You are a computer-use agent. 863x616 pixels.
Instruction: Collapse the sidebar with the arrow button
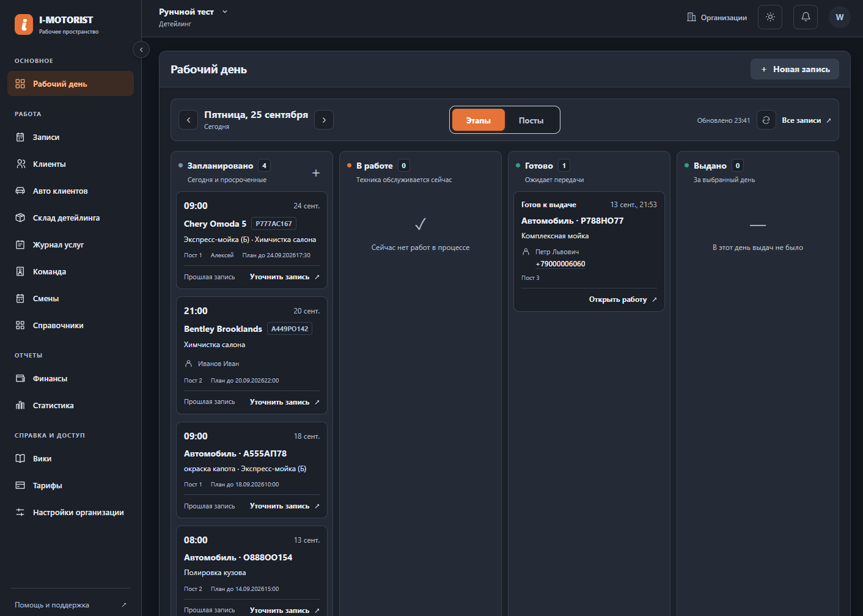click(141, 50)
